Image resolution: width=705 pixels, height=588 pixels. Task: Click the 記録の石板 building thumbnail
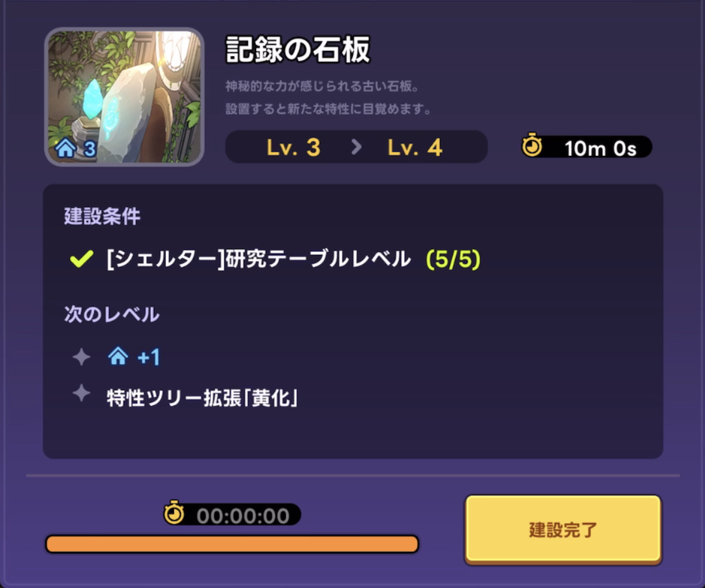pos(124,97)
